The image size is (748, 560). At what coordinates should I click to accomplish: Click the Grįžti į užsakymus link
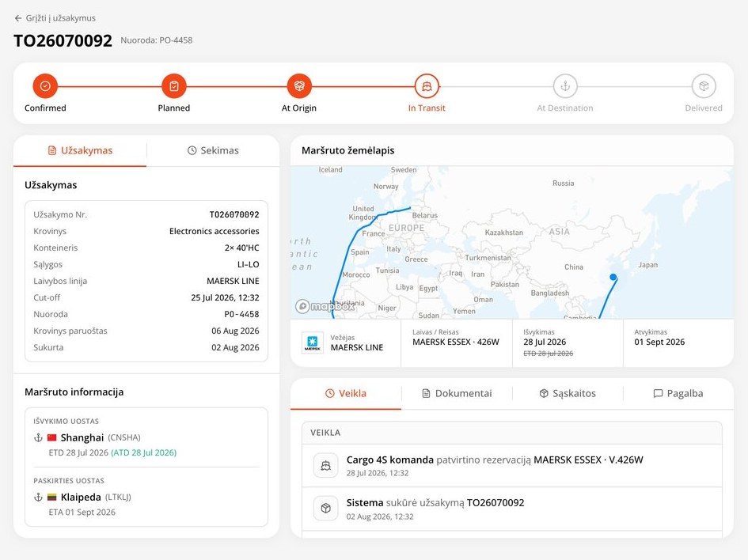[x=55, y=18]
